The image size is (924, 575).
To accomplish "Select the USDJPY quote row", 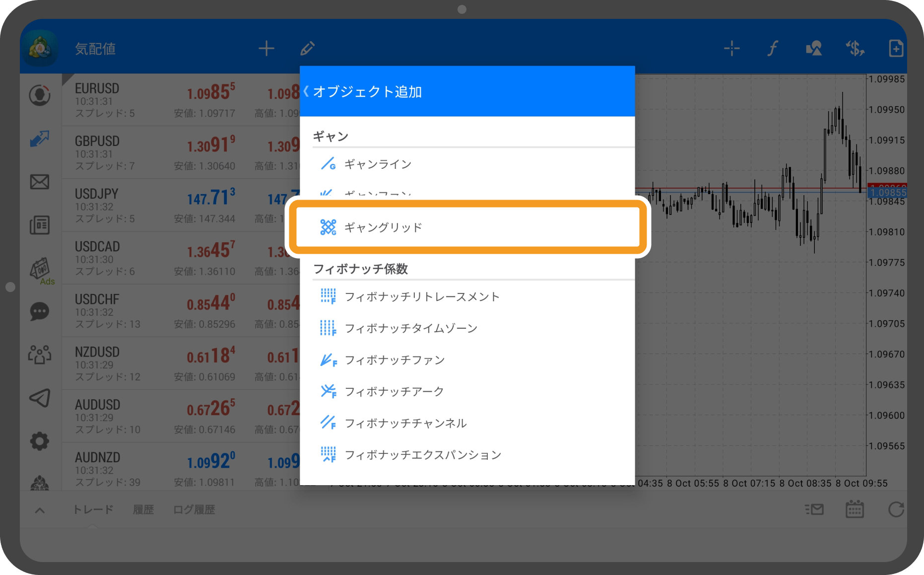I will click(181, 206).
